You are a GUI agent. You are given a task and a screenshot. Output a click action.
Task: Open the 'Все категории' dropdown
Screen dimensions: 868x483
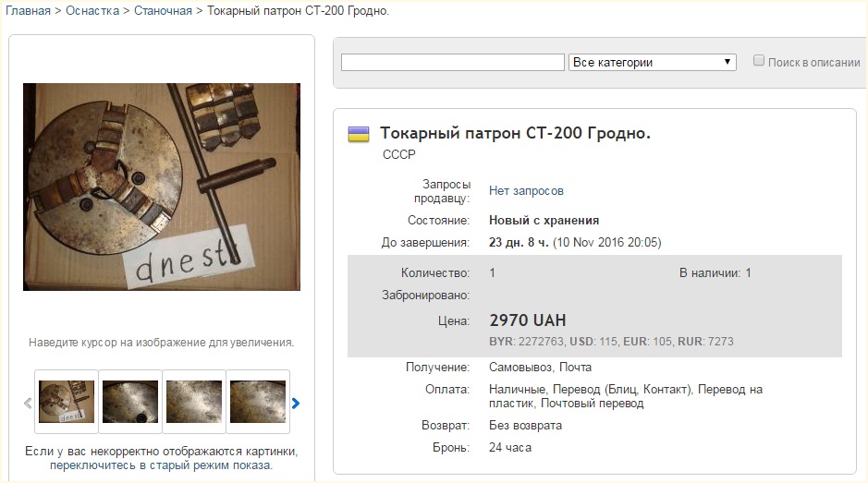coord(652,62)
